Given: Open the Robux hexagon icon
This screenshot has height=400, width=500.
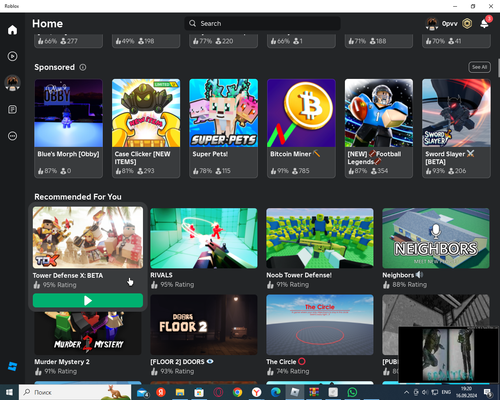Looking at the screenshot, I should 467,24.
